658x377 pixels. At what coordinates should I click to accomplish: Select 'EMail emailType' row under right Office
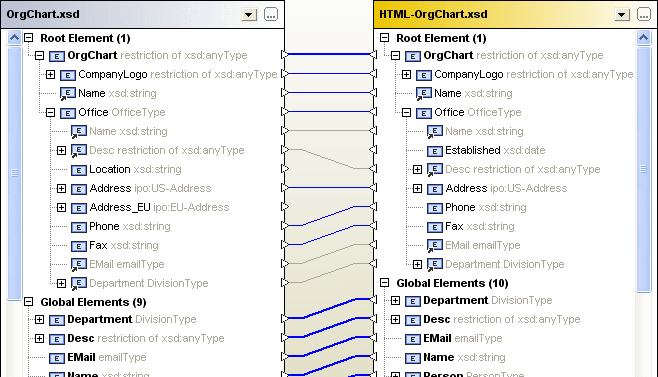click(x=483, y=245)
